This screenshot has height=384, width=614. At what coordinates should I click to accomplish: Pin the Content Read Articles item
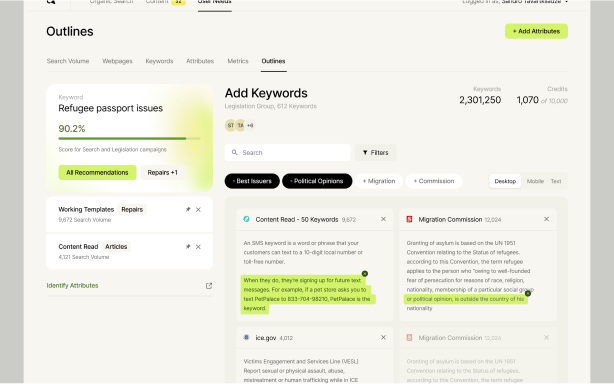point(188,247)
